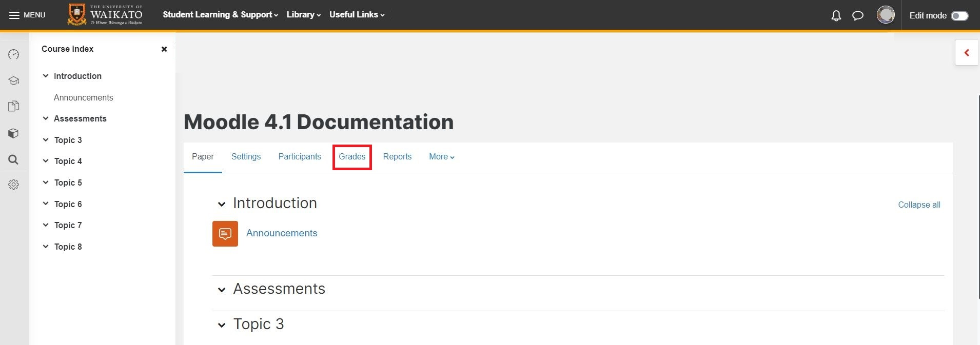Open the messaging speech bubble icon
This screenshot has height=345, width=980.
(858, 15)
